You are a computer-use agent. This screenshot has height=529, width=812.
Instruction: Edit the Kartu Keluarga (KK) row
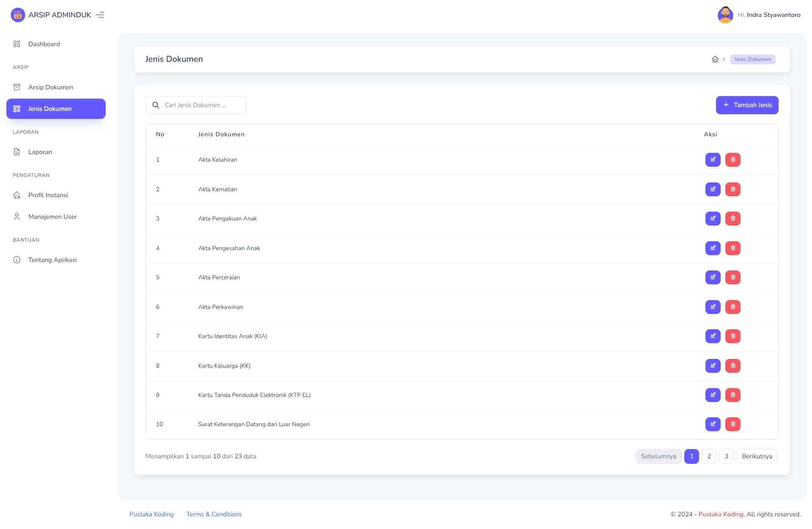click(x=713, y=366)
